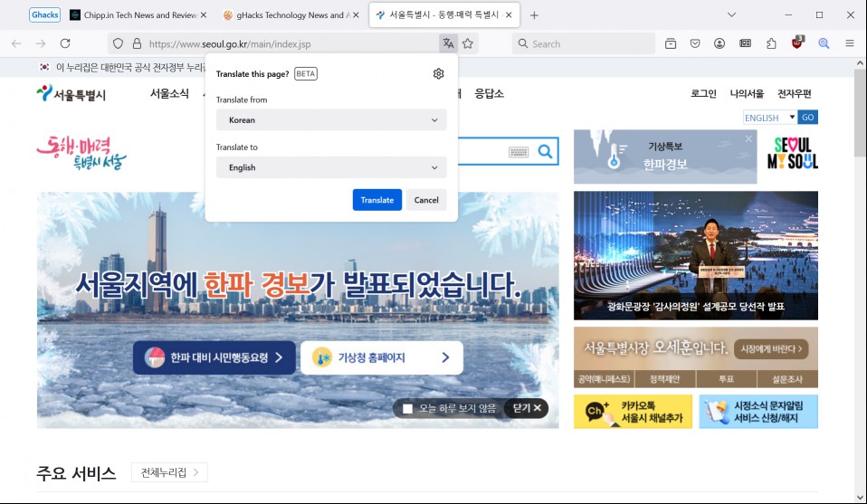Viewport: 867px width, 504px height.
Task: Bookmark this page with the star icon
Action: click(x=468, y=43)
